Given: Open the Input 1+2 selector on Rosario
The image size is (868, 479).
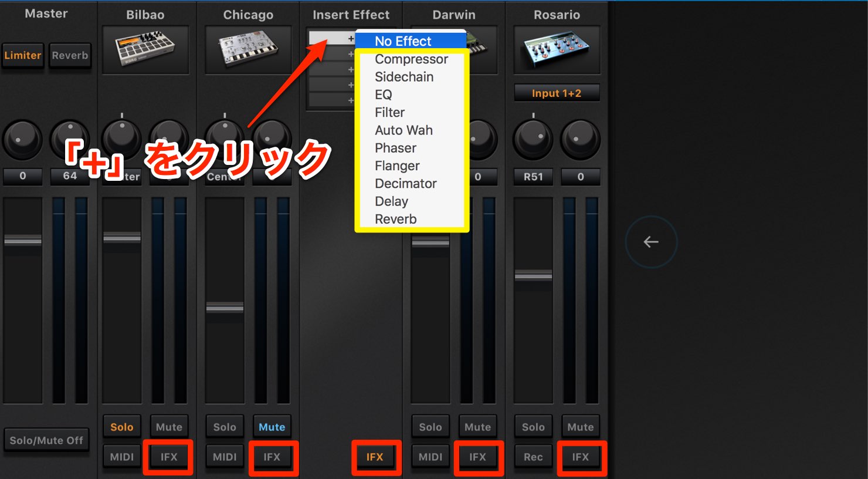Looking at the screenshot, I should click(557, 93).
